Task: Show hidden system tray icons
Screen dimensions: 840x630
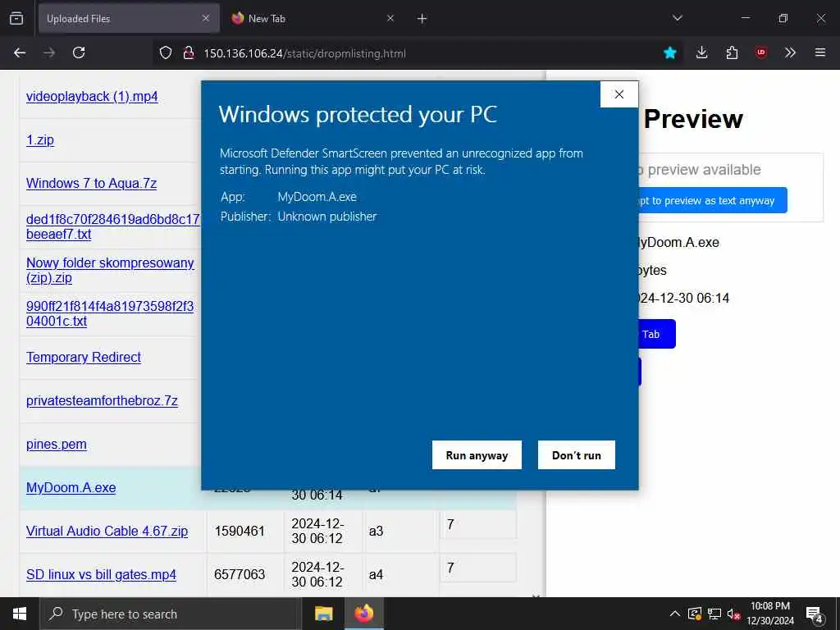Action: click(675, 614)
